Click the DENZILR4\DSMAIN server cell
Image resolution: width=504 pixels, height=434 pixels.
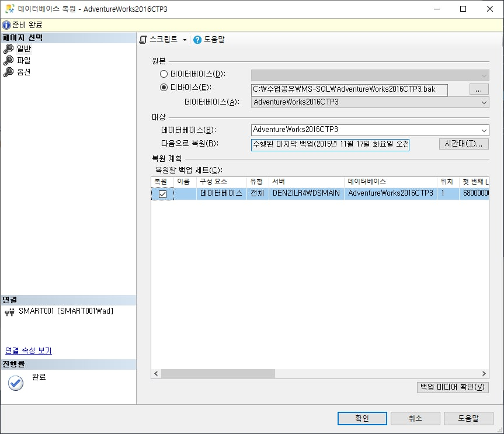(307, 193)
